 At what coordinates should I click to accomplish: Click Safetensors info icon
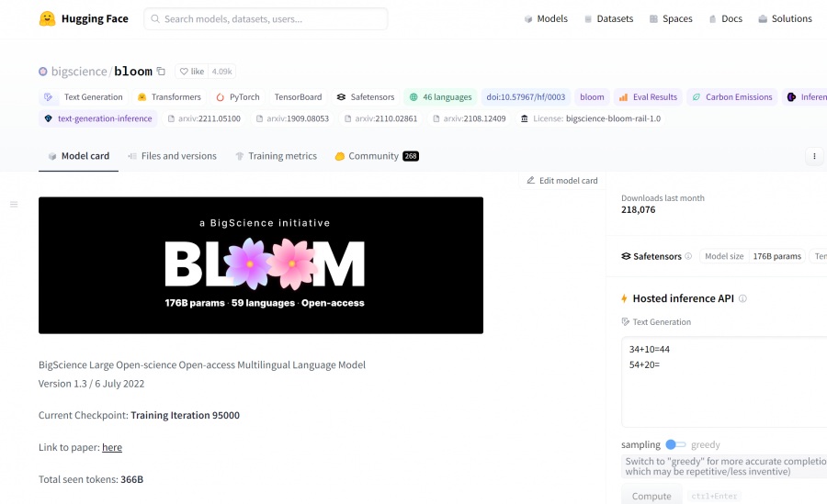click(688, 256)
